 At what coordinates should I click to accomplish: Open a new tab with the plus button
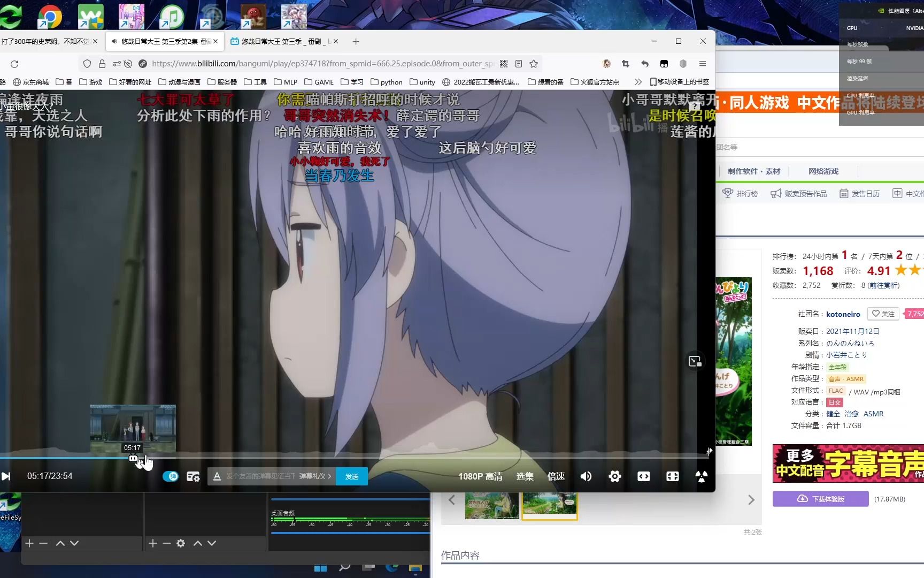[356, 41]
